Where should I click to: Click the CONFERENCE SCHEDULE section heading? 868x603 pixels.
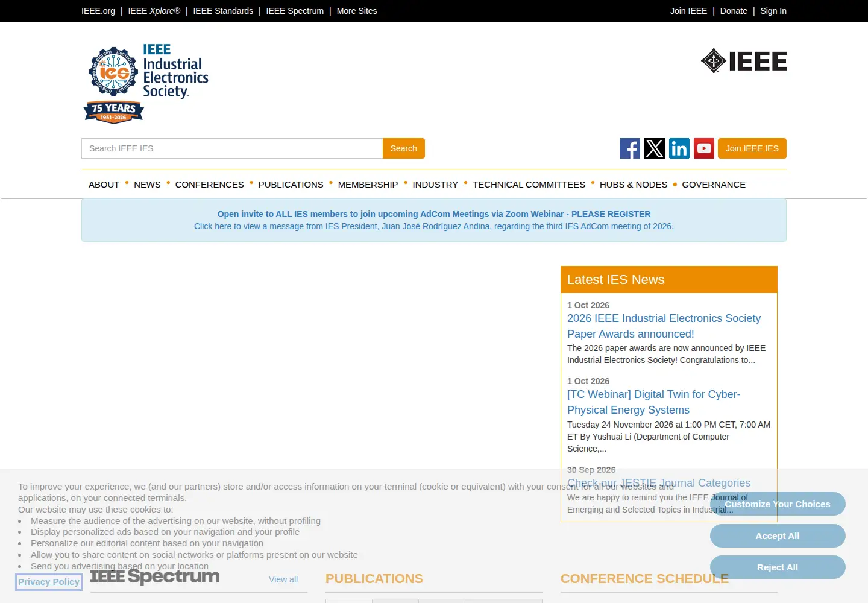(644, 579)
